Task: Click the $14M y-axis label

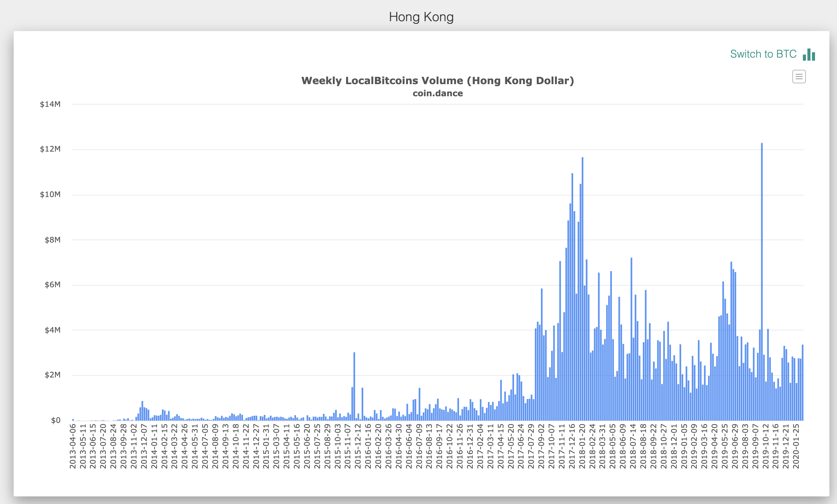Action: [x=50, y=104]
